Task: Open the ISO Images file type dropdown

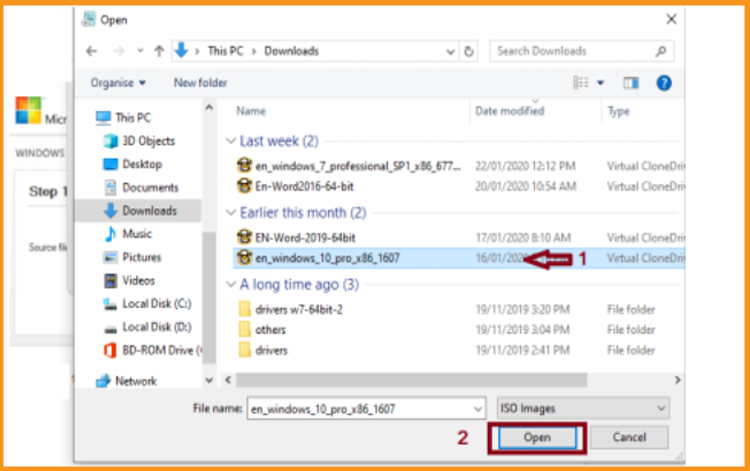Action: [583, 408]
